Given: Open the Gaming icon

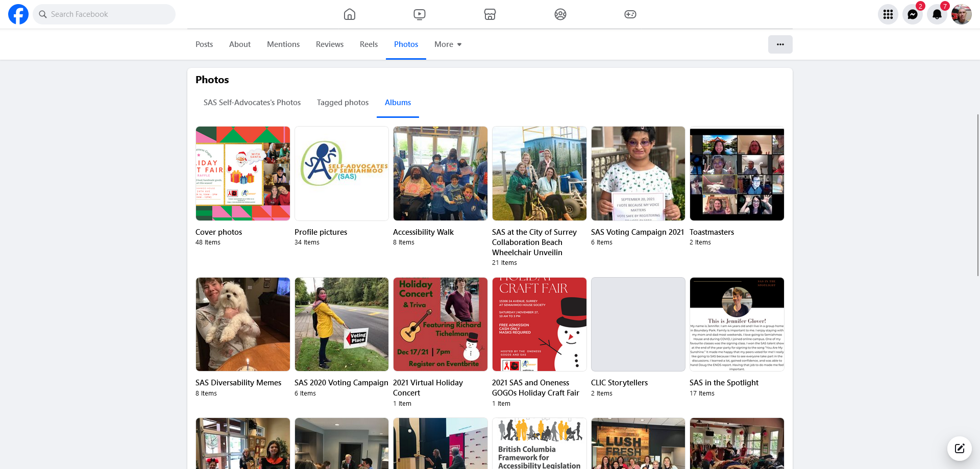Looking at the screenshot, I should click(630, 14).
